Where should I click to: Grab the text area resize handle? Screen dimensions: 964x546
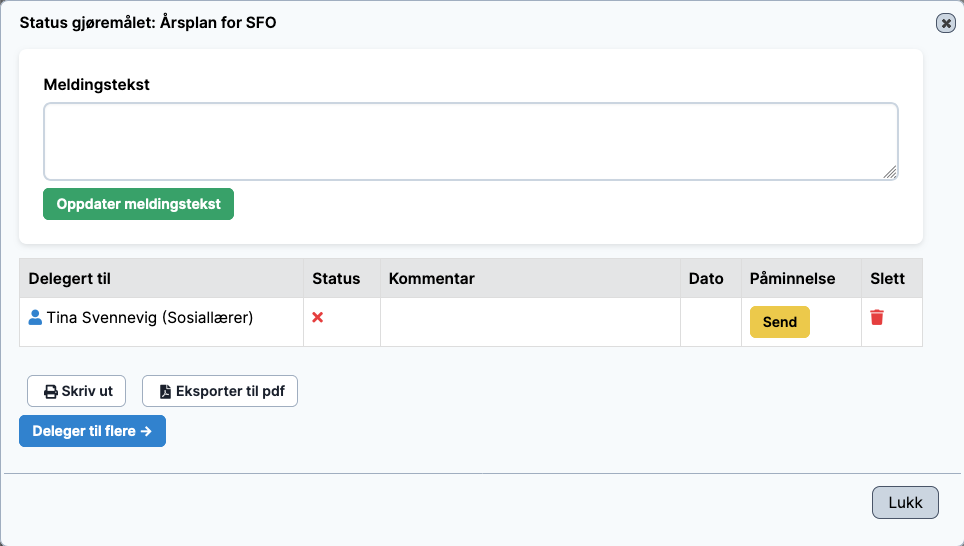pos(890,172)
